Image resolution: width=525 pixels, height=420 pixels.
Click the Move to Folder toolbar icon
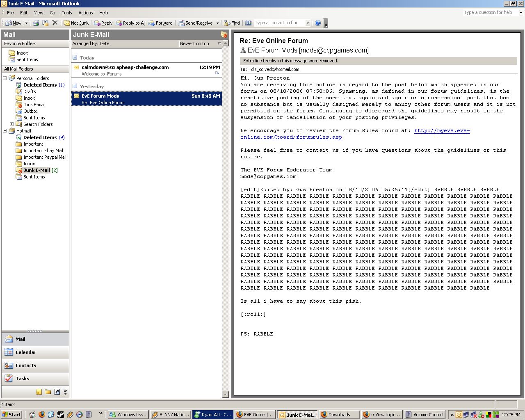point(45,23)
